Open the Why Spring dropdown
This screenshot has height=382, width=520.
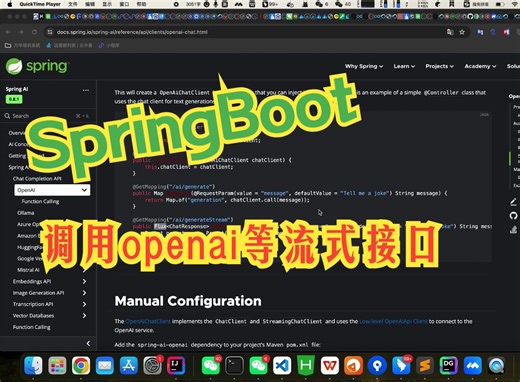coord(364,66)
